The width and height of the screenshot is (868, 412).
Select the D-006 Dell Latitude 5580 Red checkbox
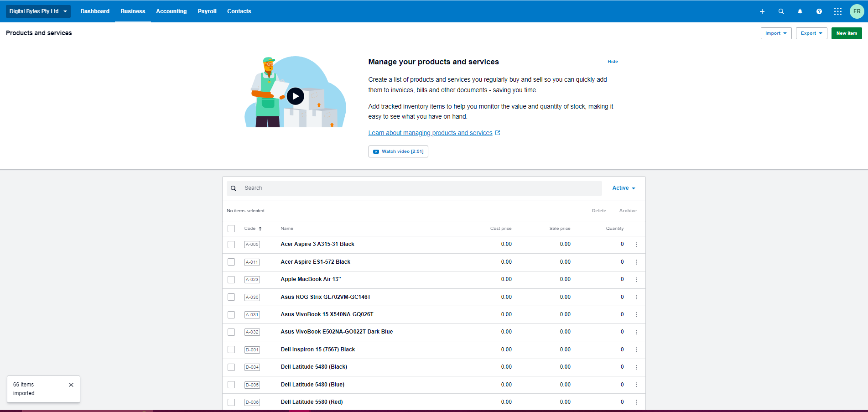click(x=231, y=402)
